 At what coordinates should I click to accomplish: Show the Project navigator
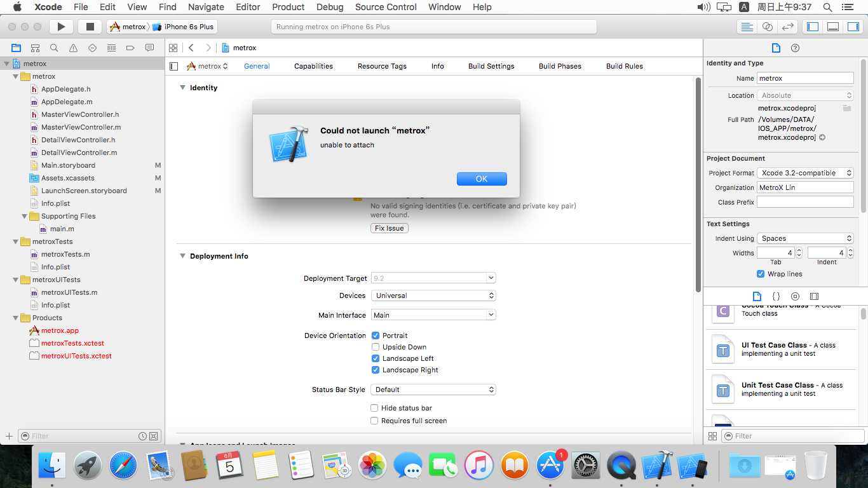(16, 48)
